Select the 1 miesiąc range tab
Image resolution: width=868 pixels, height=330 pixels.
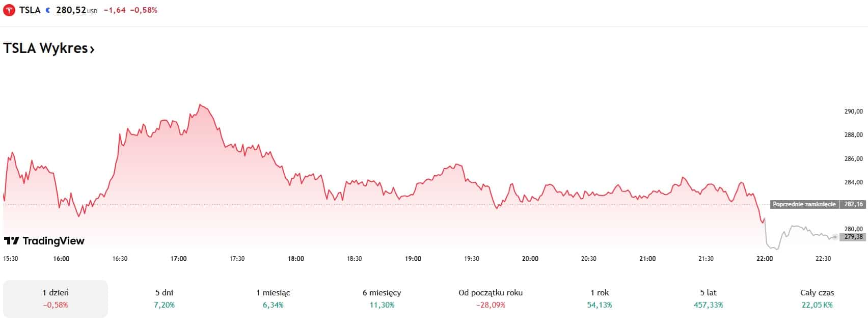pyautogui.click(x=273, y=298)
